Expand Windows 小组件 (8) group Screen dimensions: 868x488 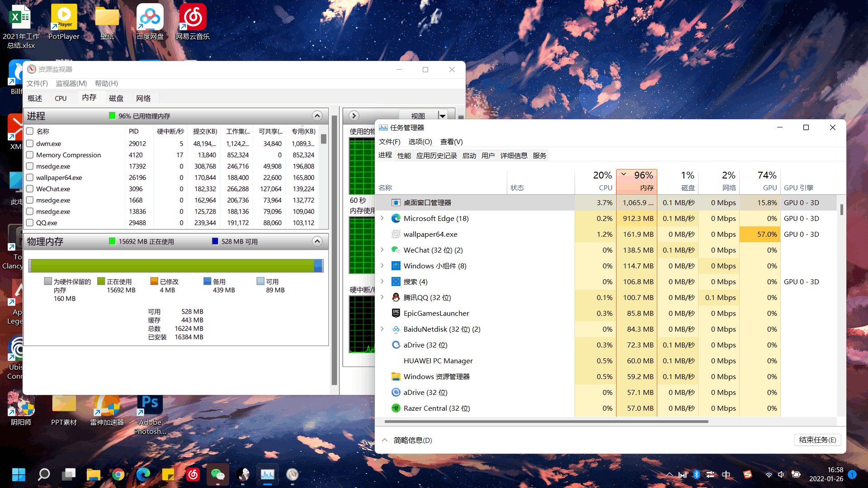click(x=382, y=266)
